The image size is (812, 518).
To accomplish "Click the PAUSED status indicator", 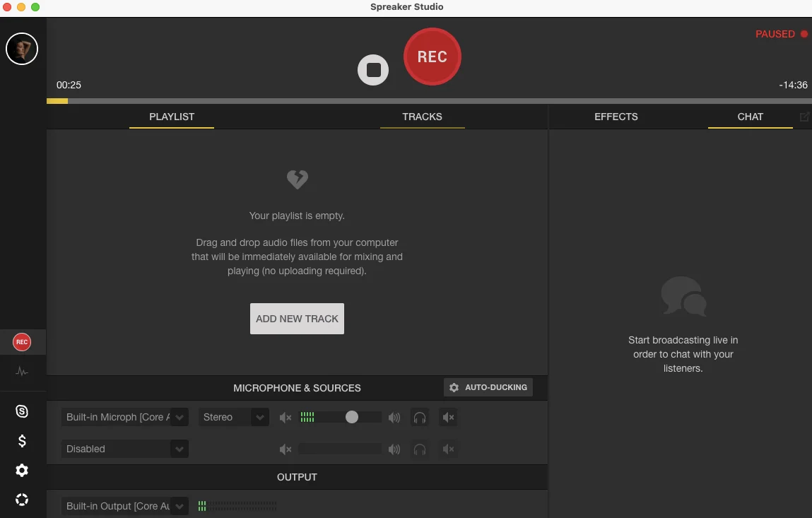I will 782,34.
